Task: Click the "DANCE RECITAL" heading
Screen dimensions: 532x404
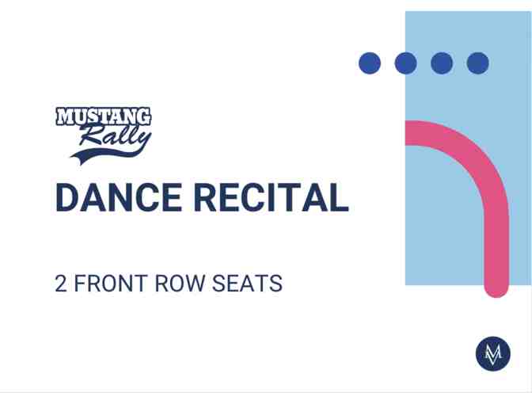Action: coord(202,197)
